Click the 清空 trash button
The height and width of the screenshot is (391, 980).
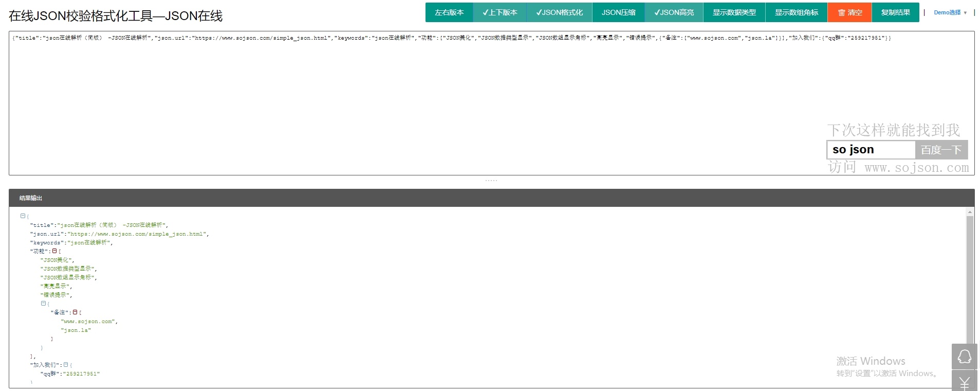[849, 12]
